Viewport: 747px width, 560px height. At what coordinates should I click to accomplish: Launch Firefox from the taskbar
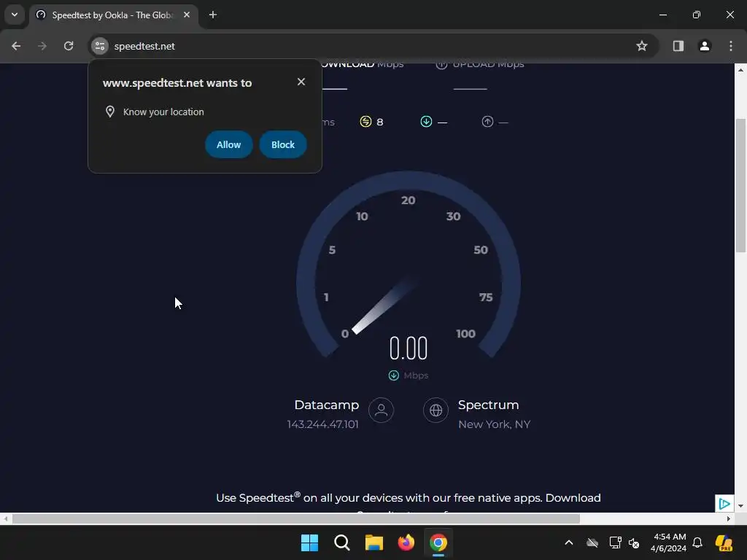406,542
